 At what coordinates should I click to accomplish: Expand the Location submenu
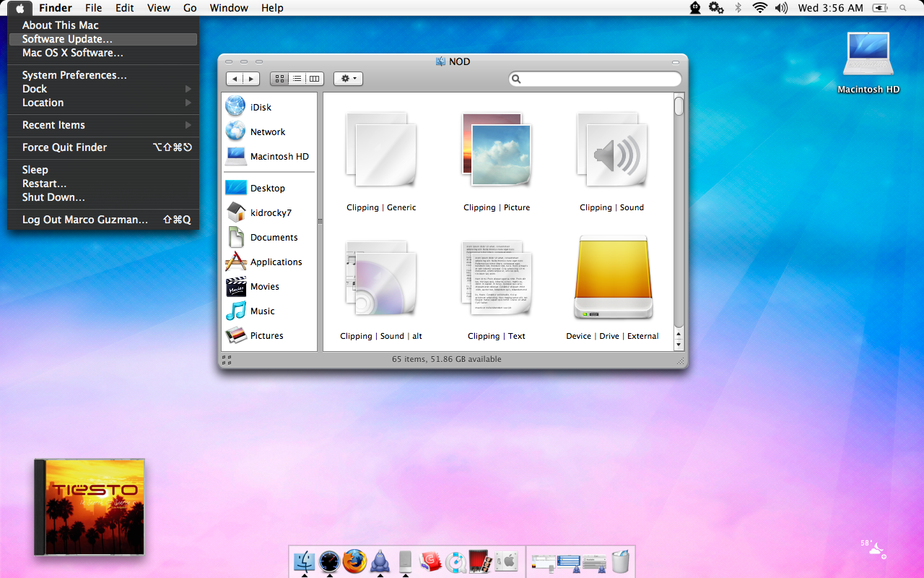click(103, 103)
